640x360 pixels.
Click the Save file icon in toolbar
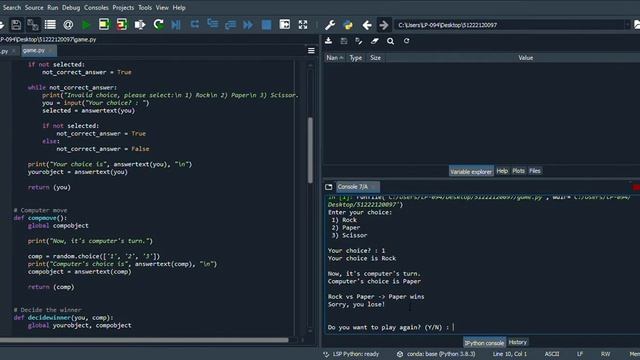16,25
